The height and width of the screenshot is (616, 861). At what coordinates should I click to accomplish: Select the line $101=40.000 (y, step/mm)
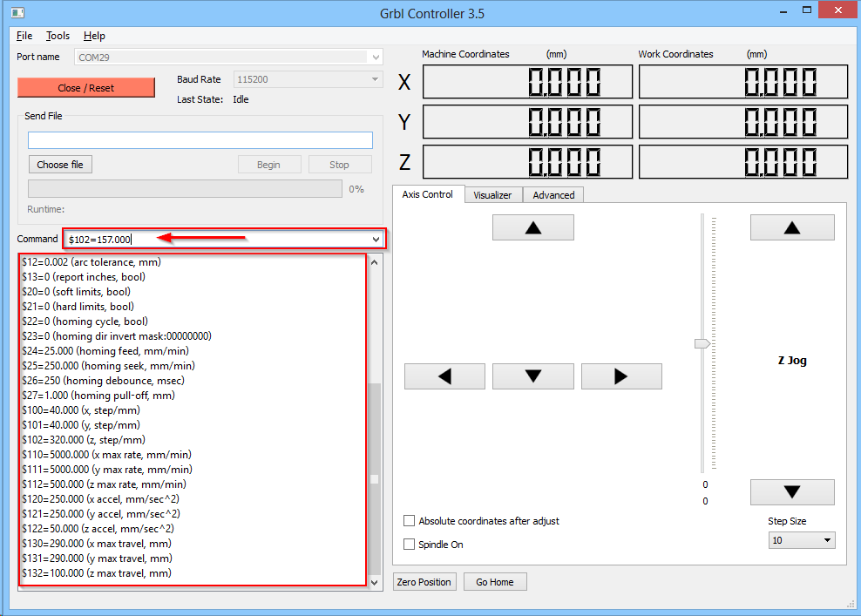tap(81, 425)
